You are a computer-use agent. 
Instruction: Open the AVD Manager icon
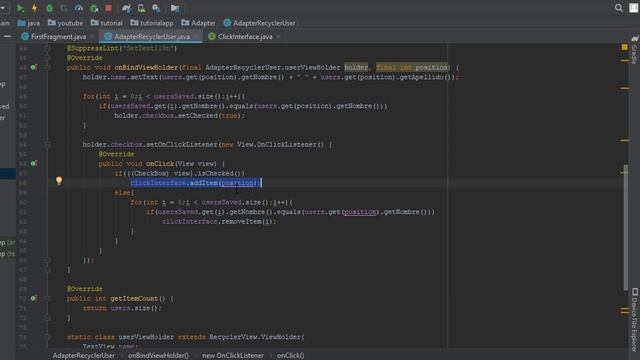141,8
